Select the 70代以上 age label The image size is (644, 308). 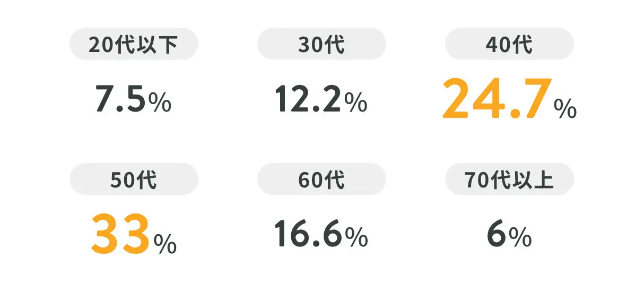pos(509,179)
